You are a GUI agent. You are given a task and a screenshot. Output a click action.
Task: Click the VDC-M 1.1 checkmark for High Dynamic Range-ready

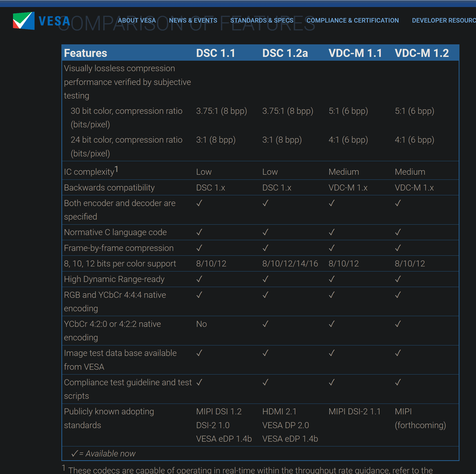(x=332, y=279)
